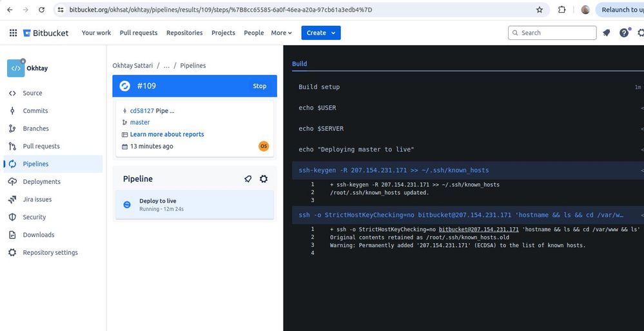Collapse the ssh-keygen command log section
Image resolution: width=644 pixels, height=331 pixels.
pyautogui.click(x=468, y=170)
